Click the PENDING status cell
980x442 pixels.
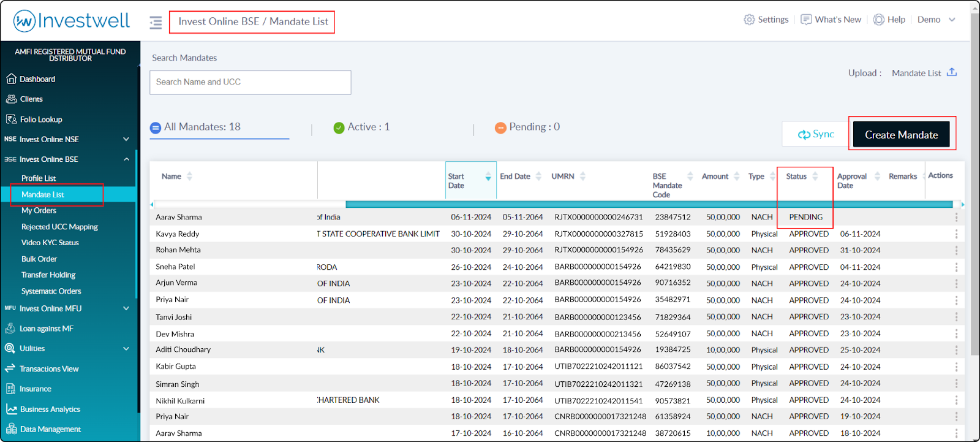pos(805,217)
